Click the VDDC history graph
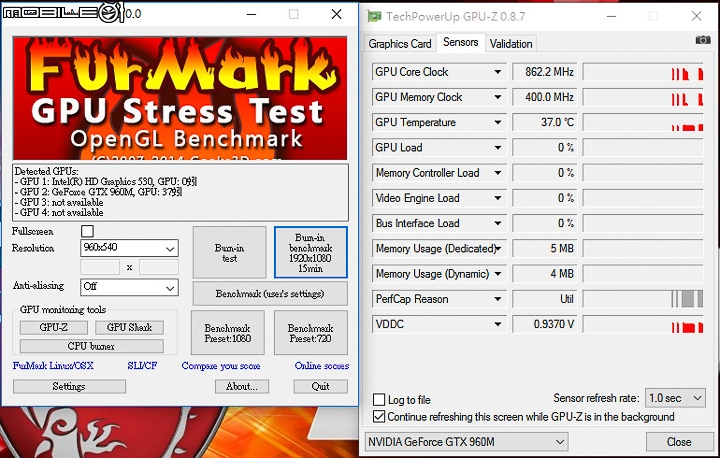This screenshot has height=458, width=720. pyautogui.click(x=643, y=324)
